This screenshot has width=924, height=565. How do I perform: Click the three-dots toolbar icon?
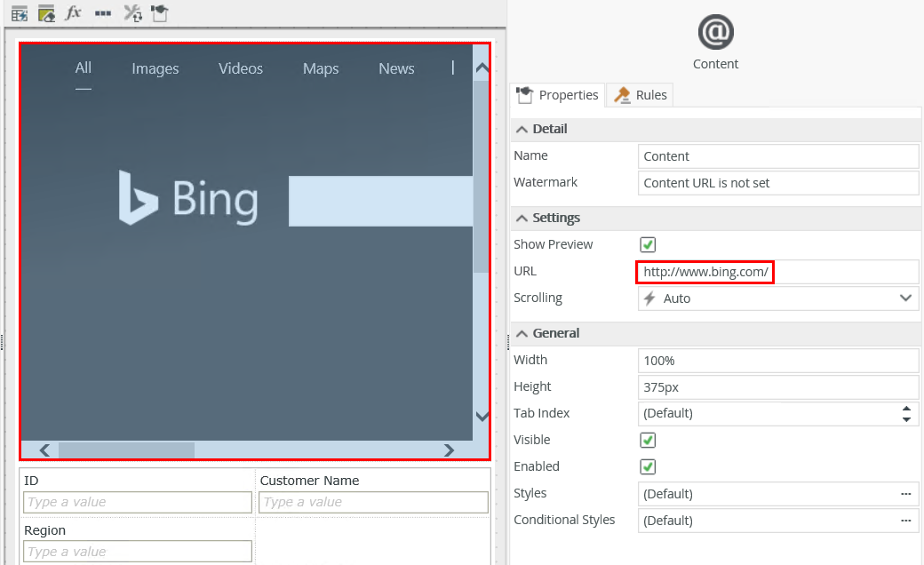point(103,13)
